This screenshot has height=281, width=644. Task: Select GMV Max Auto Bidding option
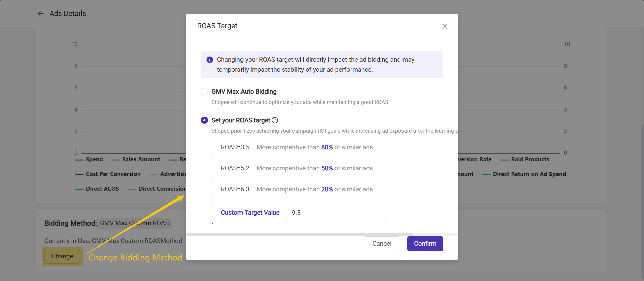tap(204, 92)
